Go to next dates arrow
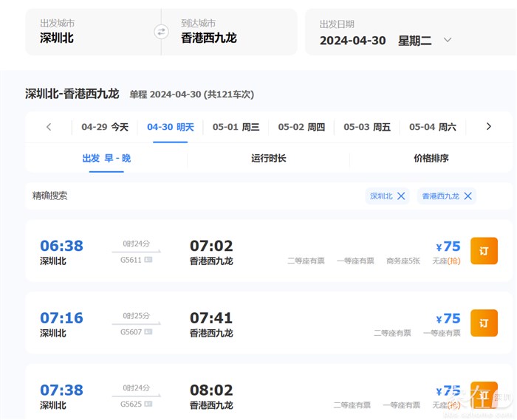 click(x=488, y=127)
